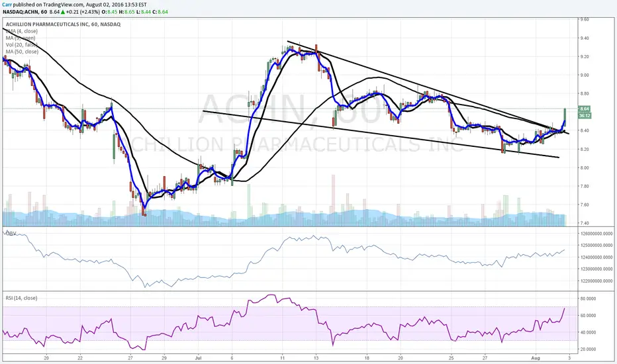The height and width of the screenshot is (364, 617).
Task: Click the L:8.44 low value
Action: click(144, 12)
